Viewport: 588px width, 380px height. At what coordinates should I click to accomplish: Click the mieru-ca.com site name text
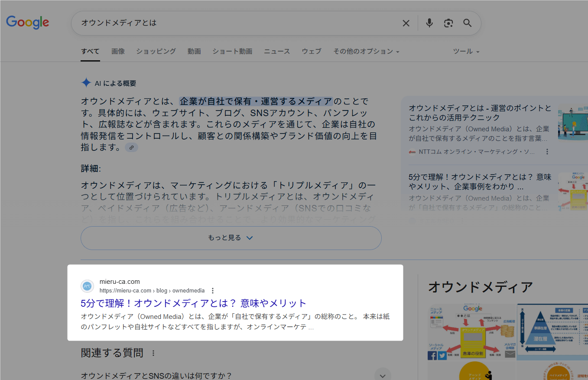tap(120, 282)
